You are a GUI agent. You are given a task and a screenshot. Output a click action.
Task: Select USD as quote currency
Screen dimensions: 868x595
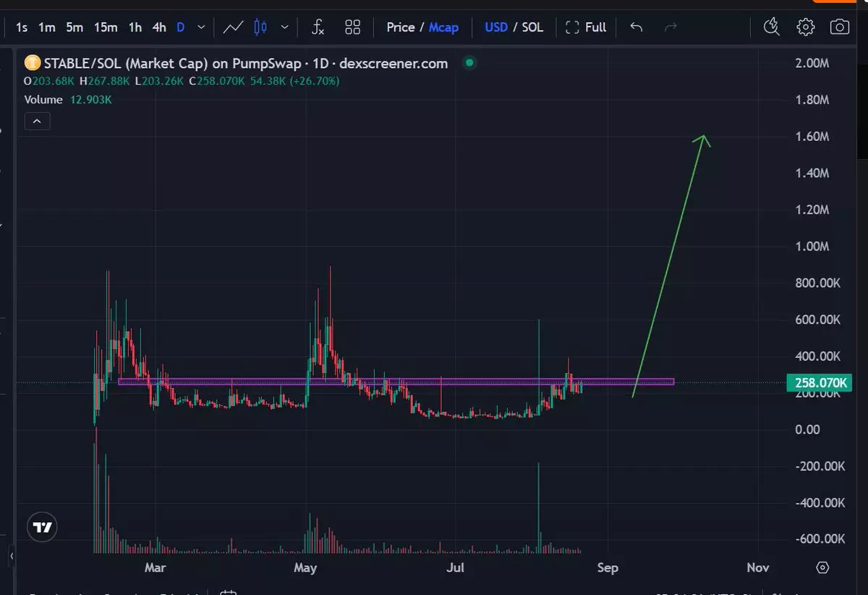(496, 27)
